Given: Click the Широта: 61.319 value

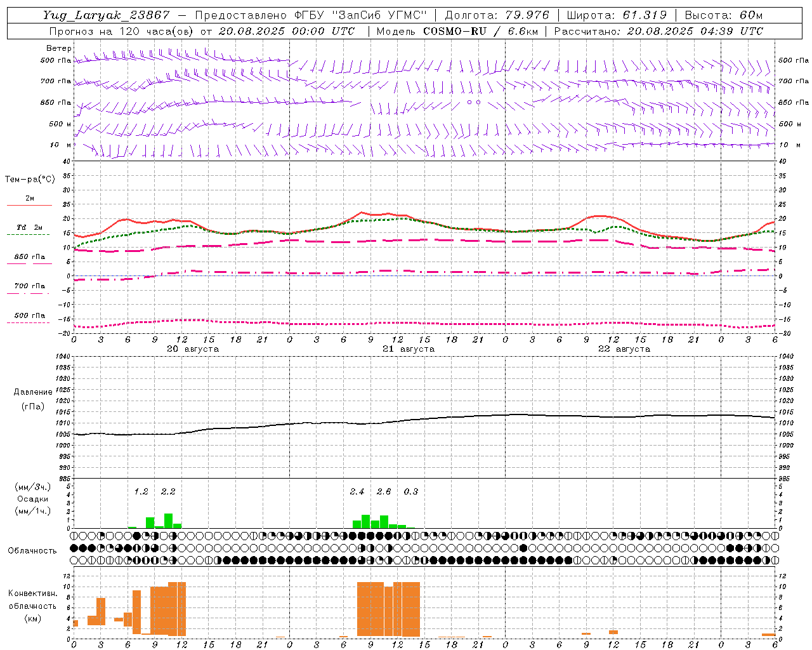Looking at the screenshot, I should click(x=617, y=15).
